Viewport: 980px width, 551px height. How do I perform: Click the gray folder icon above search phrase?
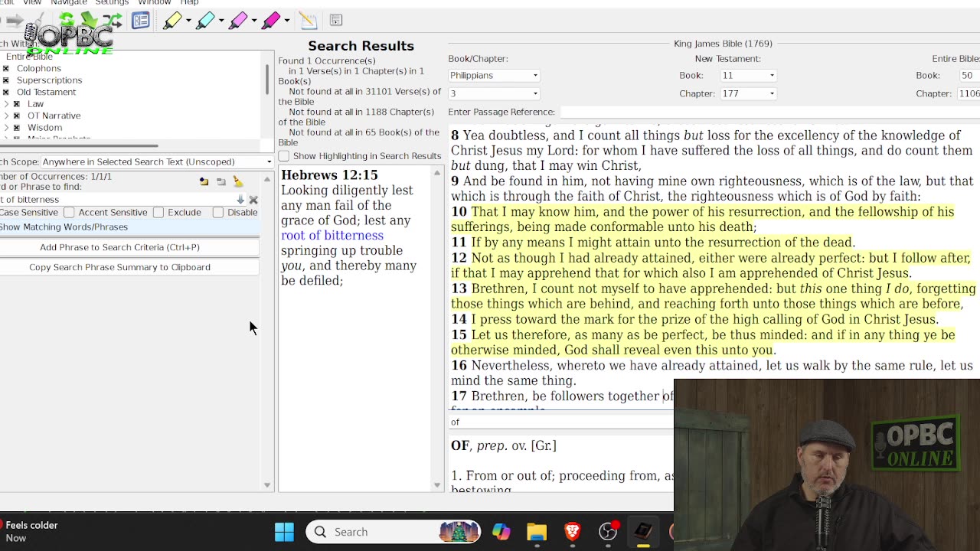coord(220,181)
